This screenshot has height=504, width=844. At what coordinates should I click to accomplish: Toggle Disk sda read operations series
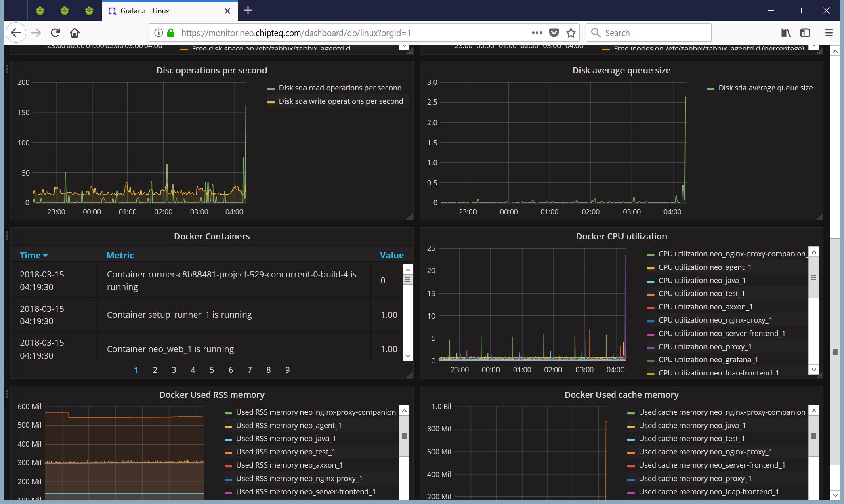(x=340, y=88)
